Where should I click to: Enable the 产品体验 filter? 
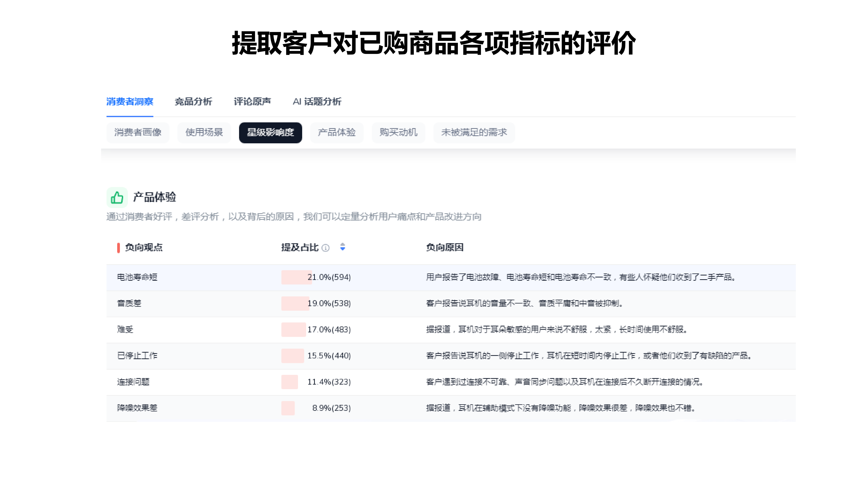point(337,133)
